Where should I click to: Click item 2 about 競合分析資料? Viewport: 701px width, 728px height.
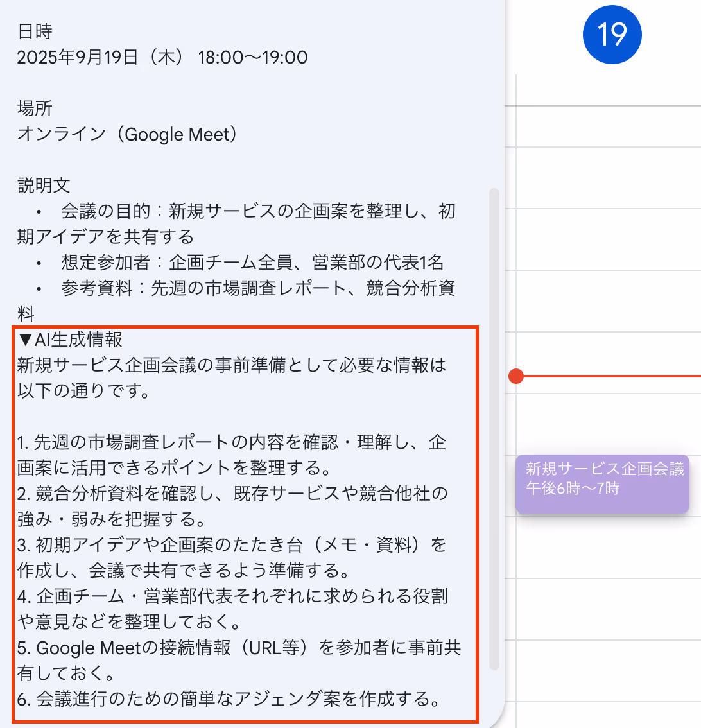tap(232, 506)
